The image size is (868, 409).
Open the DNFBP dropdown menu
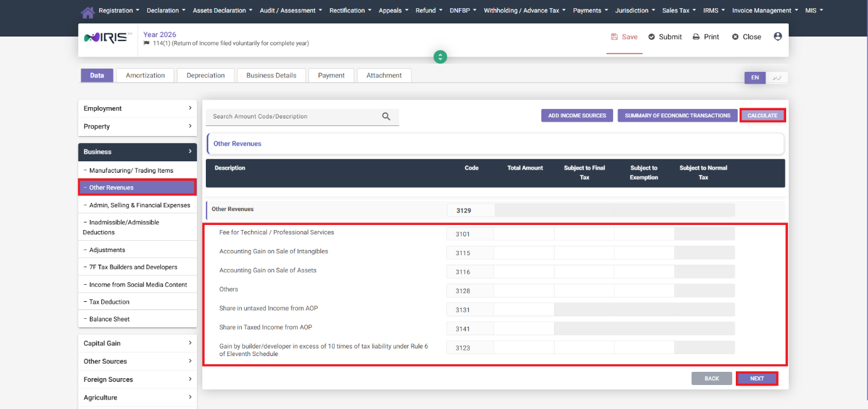point(463,11)
